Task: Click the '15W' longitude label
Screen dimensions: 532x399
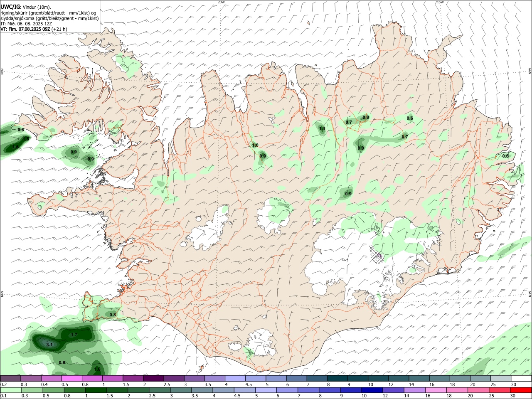Action: (x=440, y=2)
